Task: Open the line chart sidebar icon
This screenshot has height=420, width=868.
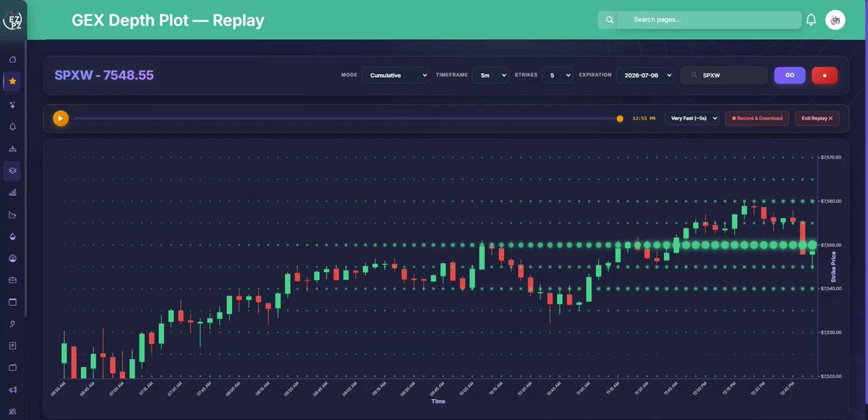Action: point(12,215)
